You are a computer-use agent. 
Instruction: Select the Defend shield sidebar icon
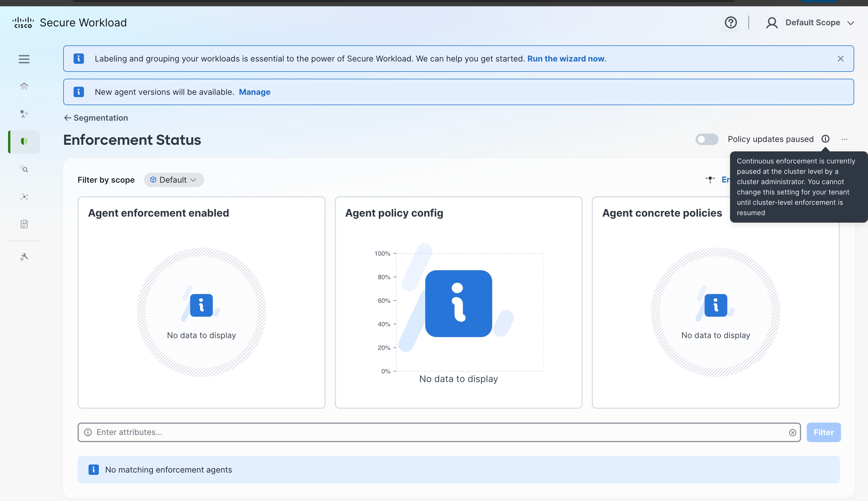click(x=24, y=141)
